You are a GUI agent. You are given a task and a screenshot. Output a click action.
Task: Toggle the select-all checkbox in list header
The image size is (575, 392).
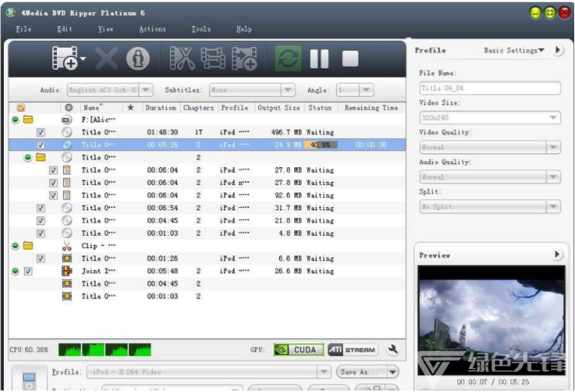[21, 108]
